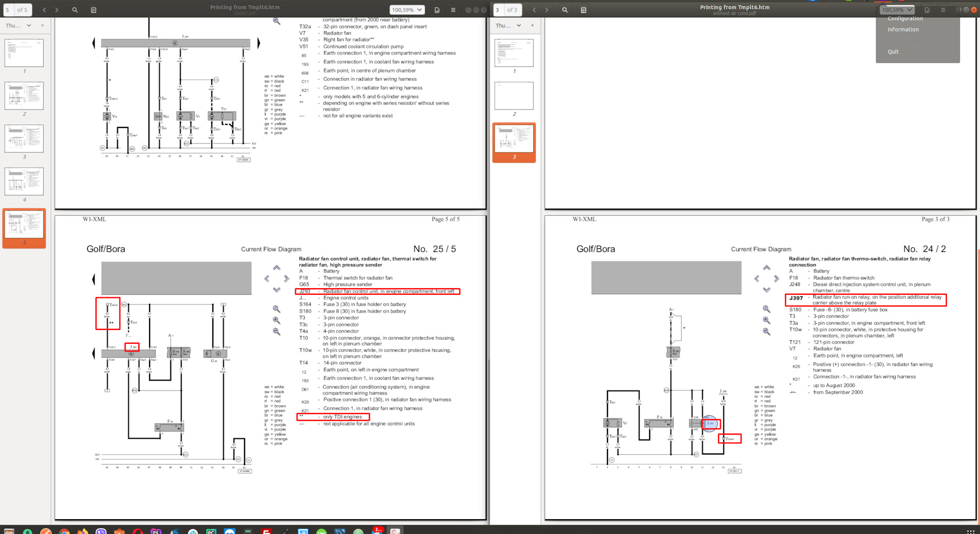Click magnifier icon on page 4 diagram
980x534 pixels.
click(x=277, y=21)
